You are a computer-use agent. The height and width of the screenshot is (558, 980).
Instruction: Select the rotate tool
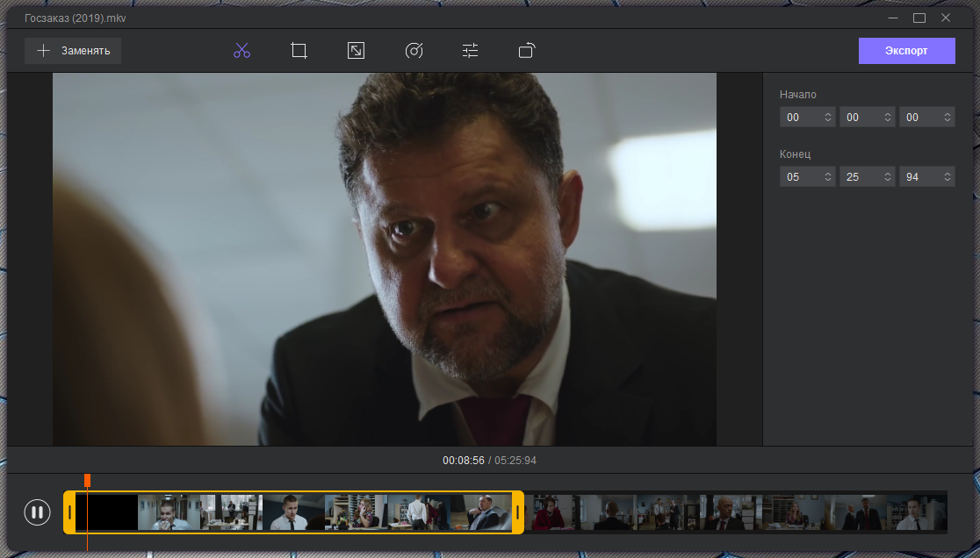coord(527,51)
